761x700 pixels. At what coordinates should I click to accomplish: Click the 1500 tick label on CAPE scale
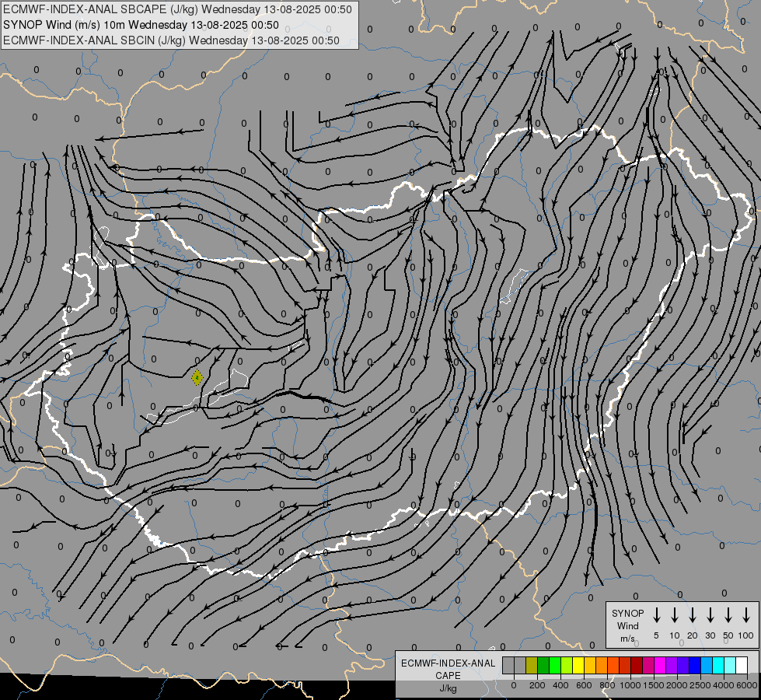(654, 685)
